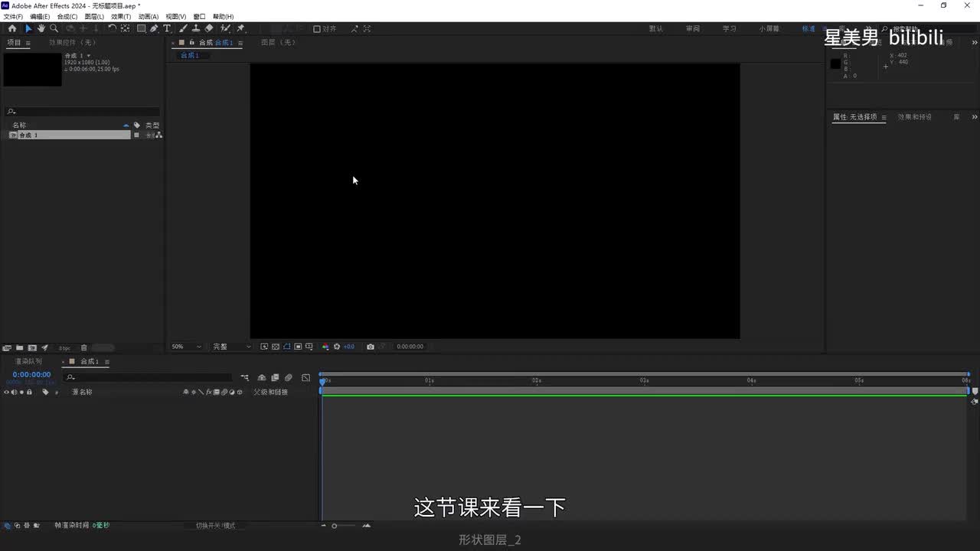Switch to 审阅 workspace
The height and width of the screenshot is (551, 980).
point(693,28)
